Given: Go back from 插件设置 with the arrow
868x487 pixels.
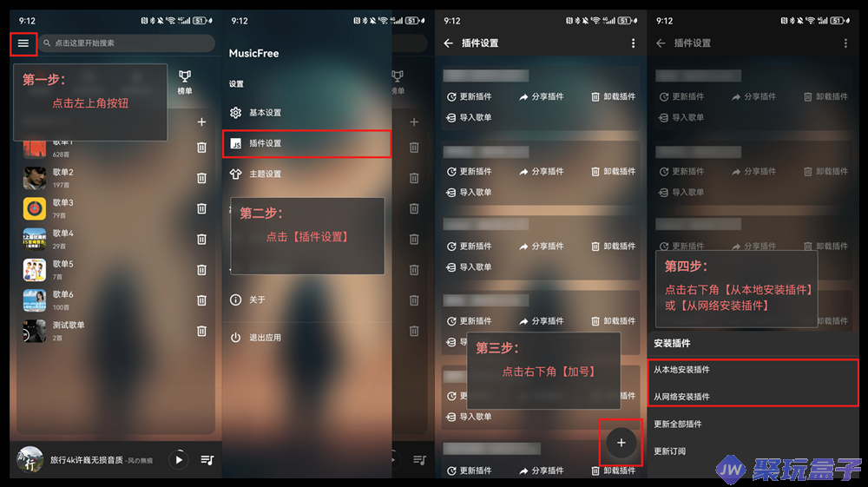Looking at the screenshot, I should tap(449, 43).
